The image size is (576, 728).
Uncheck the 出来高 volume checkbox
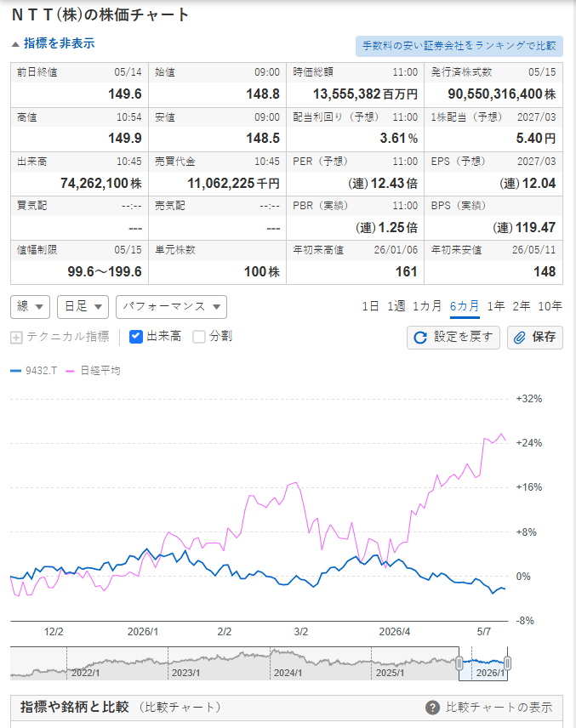135,337
